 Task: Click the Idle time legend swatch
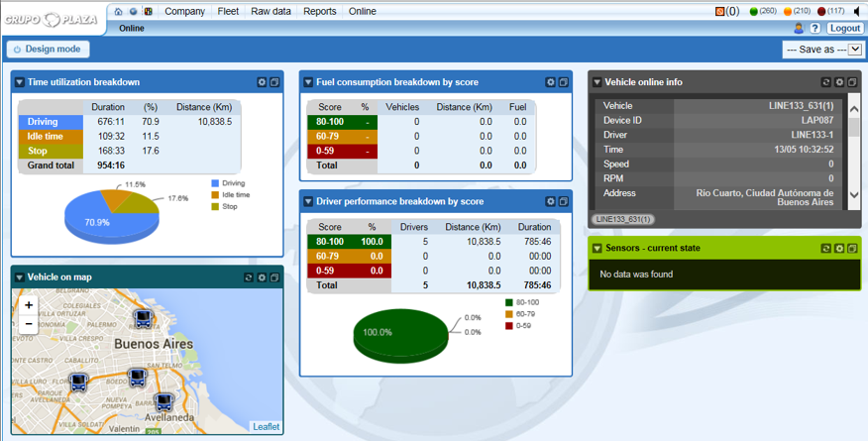(215, 195)
